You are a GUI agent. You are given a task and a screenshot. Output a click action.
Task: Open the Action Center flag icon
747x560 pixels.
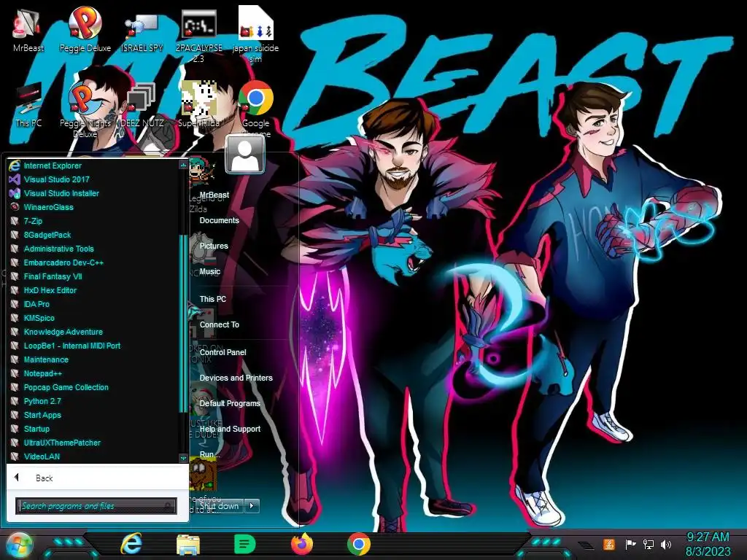point(630,544)
